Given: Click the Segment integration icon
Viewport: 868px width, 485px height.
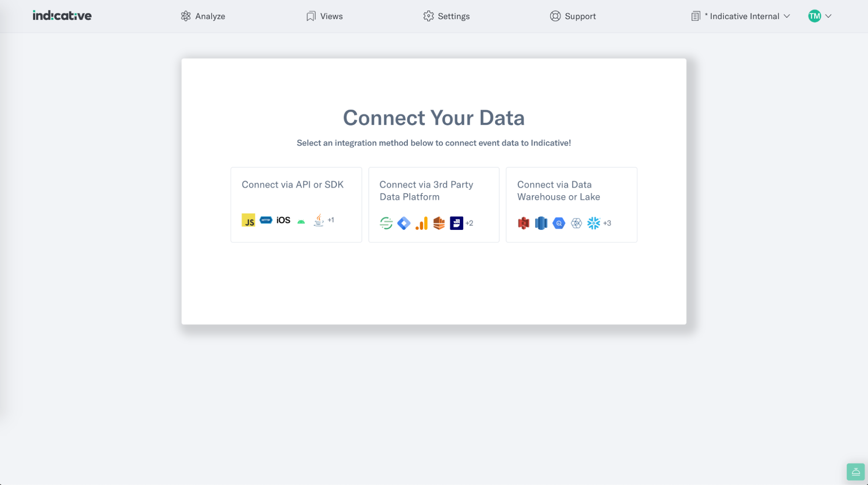Looking at the screenshot, I should 386,222.
